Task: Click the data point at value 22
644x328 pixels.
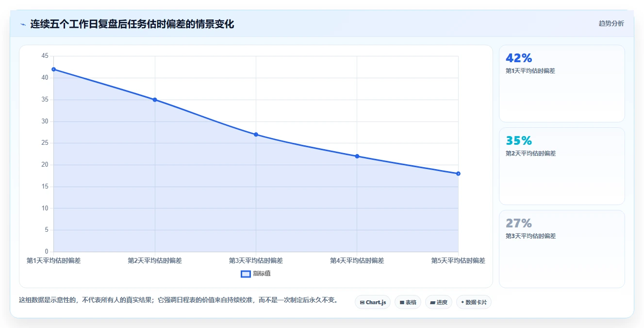Action: point(357,156)
